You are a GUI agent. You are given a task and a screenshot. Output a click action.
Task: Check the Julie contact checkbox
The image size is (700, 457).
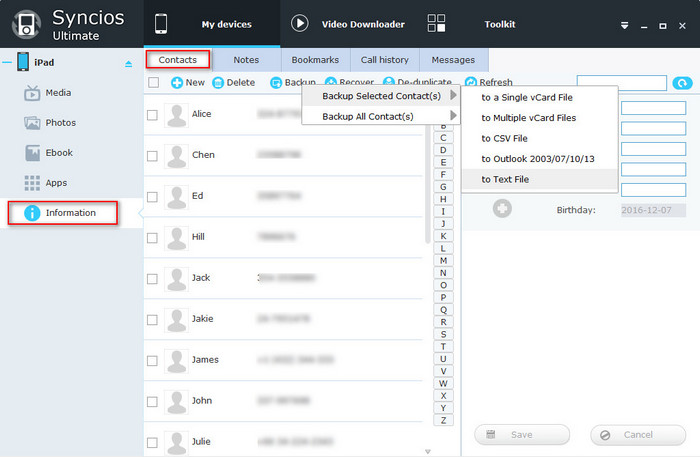pyautogui.click(x=152, y=443)
